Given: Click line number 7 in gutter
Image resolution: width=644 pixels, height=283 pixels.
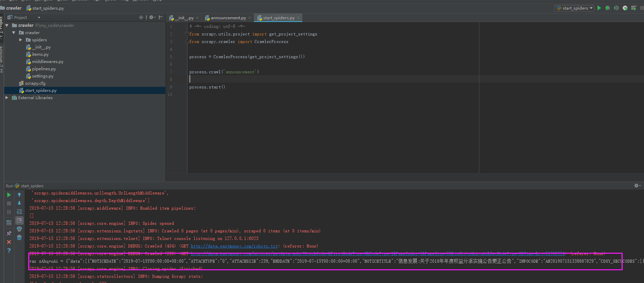Looking at the screenshot, I should [171, 72].
